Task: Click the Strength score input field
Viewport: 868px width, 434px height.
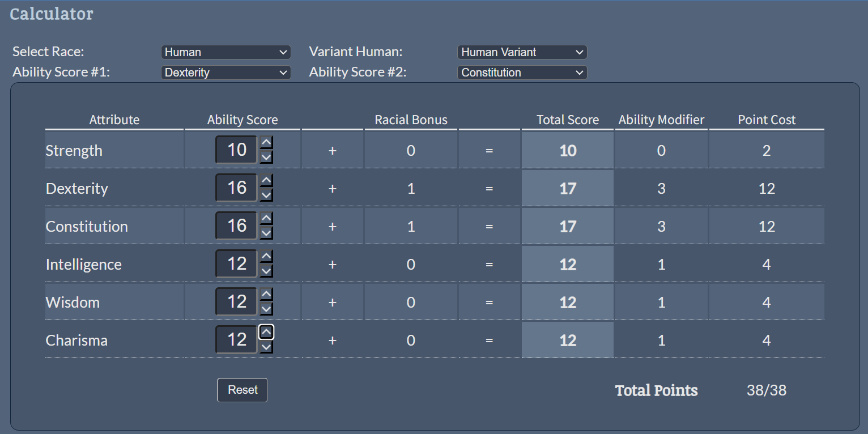Action: 236,150
